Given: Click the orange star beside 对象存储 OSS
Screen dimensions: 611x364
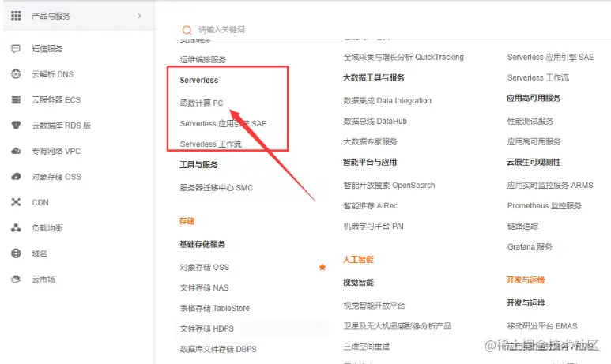Looking at the screenshot, I should pos(322,267).
